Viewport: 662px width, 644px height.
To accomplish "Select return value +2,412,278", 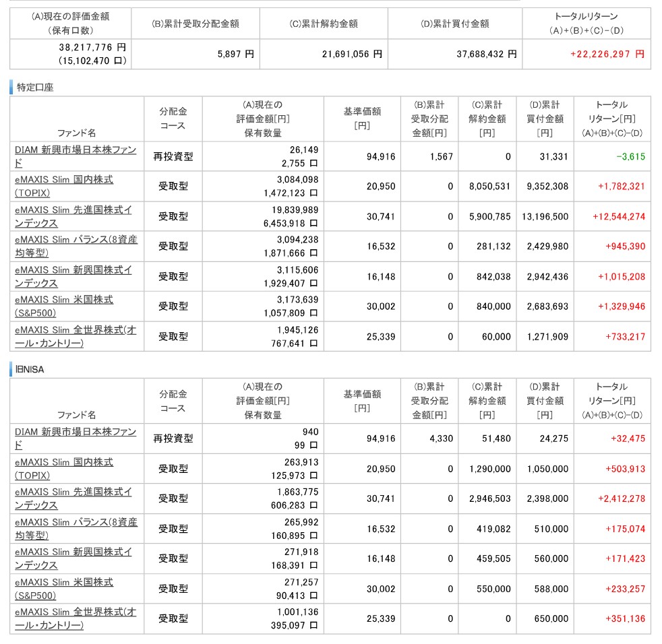I will 621,498.
